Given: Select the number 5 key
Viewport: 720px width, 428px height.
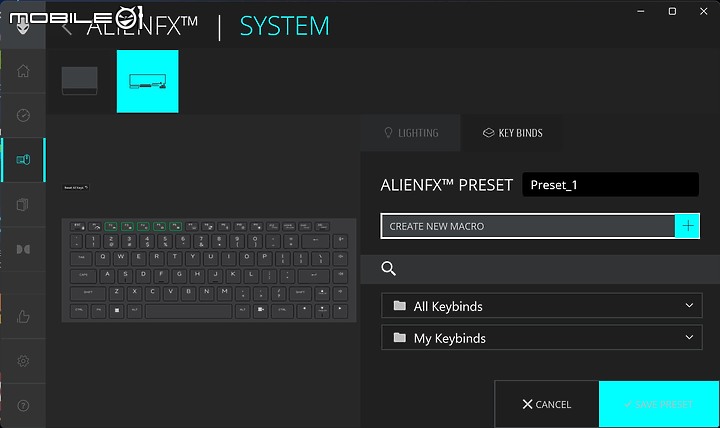Looking at the screenshot, I should [x=166, y=241].
